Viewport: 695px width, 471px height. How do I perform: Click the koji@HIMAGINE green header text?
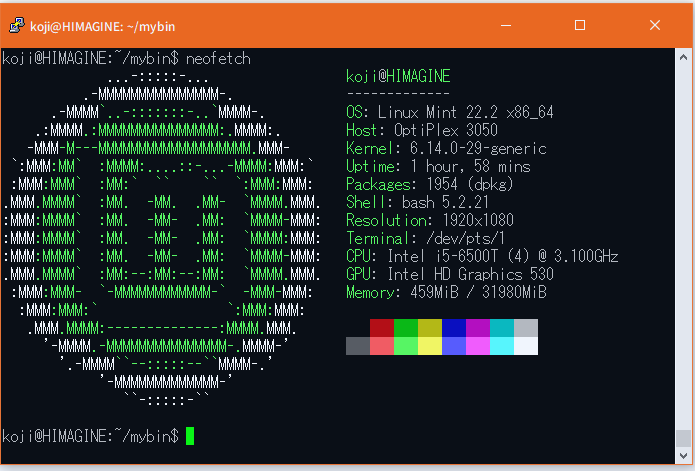pyautogui.click(x=397, y=77)
